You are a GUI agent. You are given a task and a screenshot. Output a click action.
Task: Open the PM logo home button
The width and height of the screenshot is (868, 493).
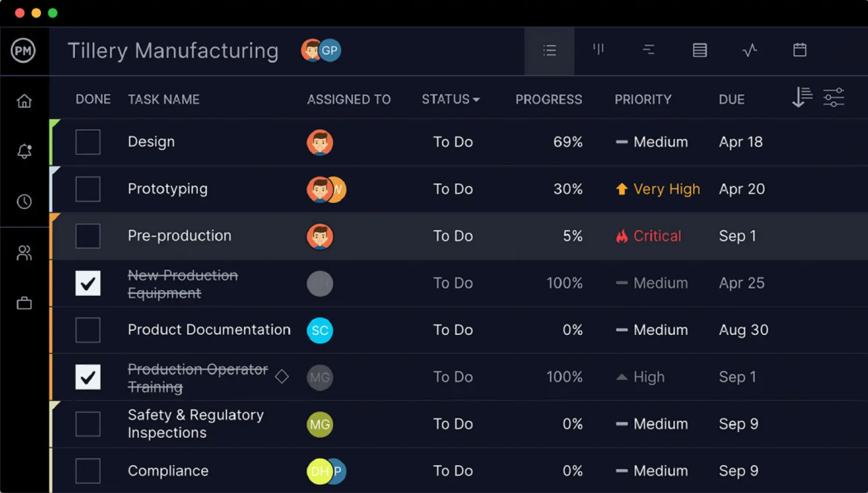coord(23,51)
